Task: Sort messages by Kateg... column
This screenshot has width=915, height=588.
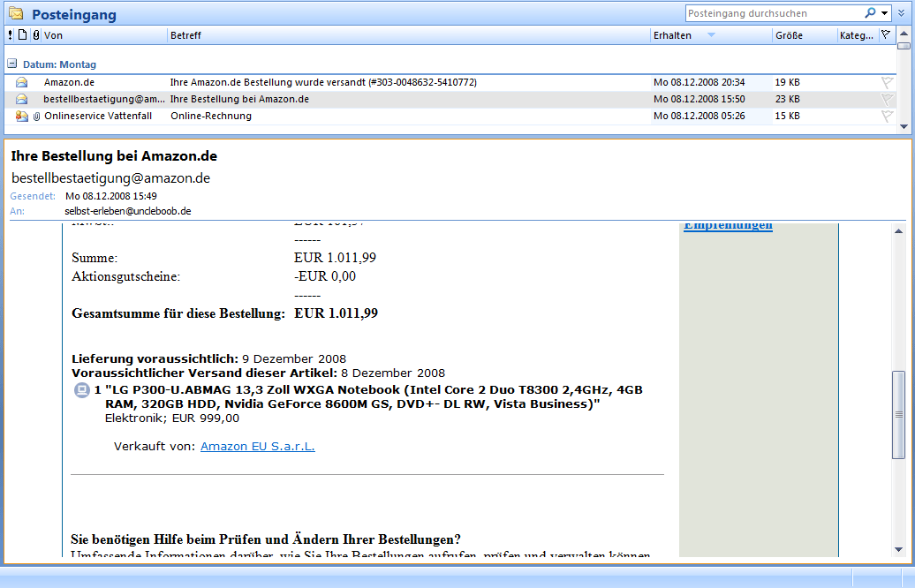Action: coord(858,35)
